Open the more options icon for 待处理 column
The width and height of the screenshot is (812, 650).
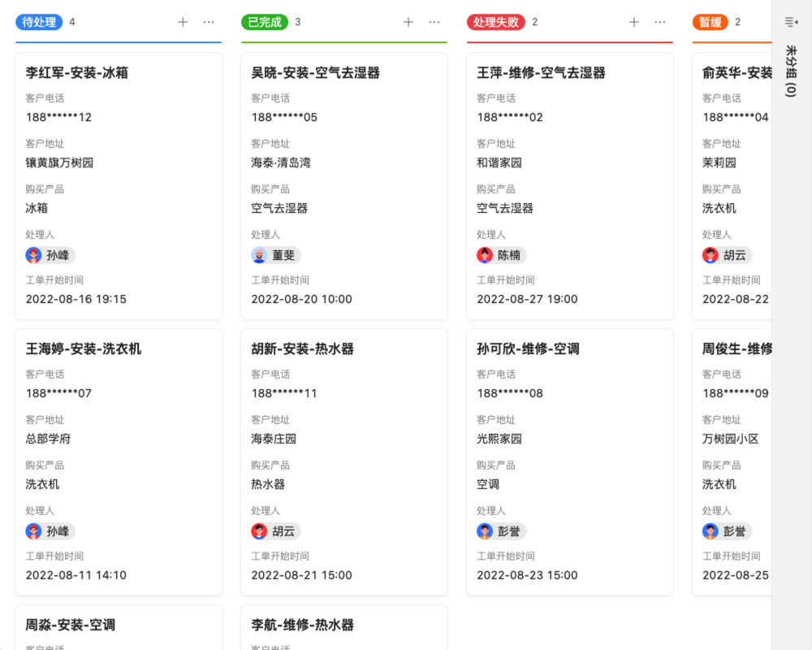(209, 22)
